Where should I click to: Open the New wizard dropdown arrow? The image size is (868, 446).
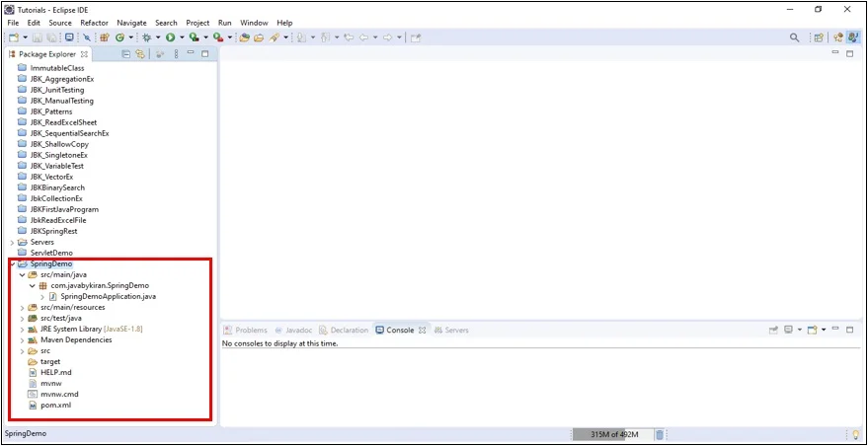(25, 37)
